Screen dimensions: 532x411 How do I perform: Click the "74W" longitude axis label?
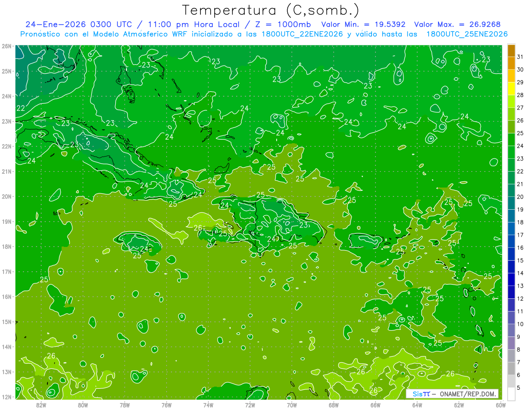pyautogui.click(x=208, y=405)
